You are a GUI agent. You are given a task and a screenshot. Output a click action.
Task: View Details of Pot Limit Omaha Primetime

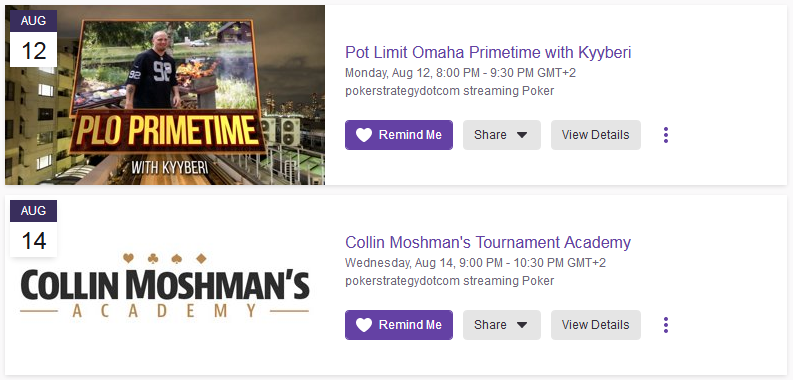(x=596, y=135)
